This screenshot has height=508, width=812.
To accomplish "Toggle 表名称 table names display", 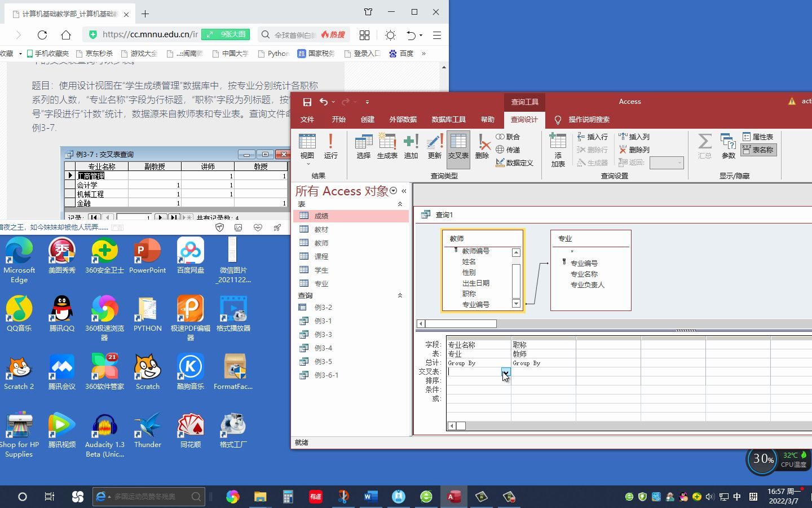I will 758,150.
